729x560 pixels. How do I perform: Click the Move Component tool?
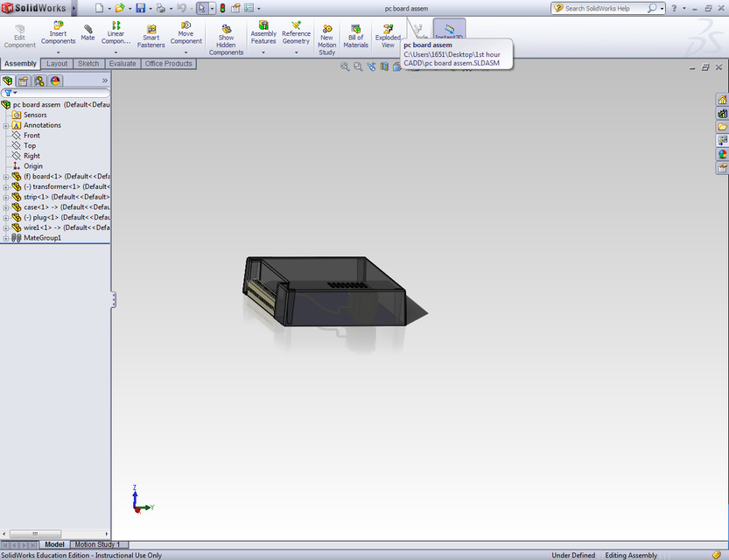(x=186, y=33)
